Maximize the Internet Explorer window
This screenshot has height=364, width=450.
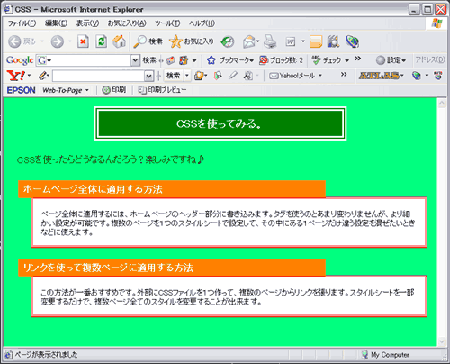click(428, 9)
